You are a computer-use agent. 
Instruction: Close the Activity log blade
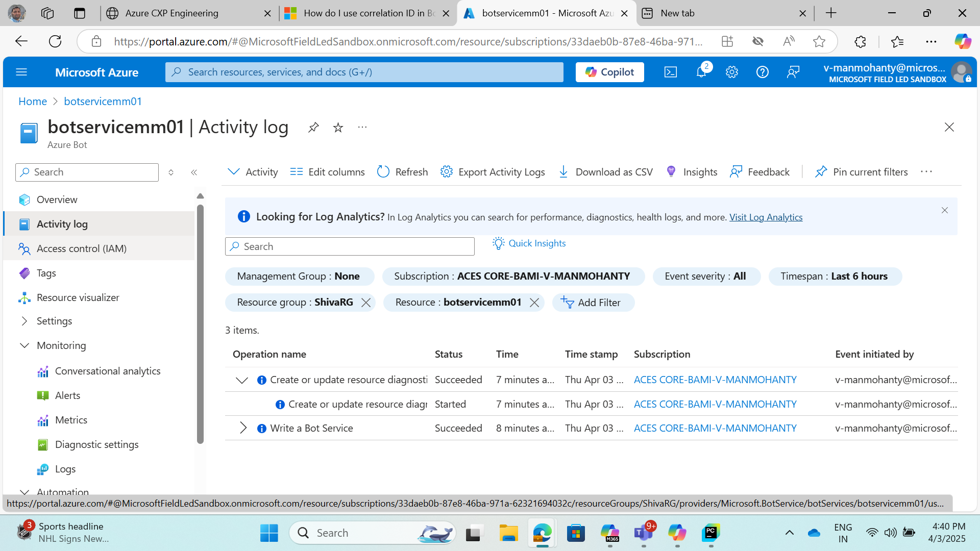click(x=949, y=127)
